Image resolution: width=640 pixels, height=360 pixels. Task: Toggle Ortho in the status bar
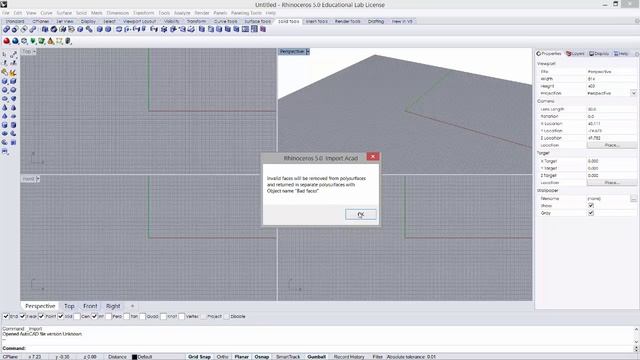click(222, 357)
